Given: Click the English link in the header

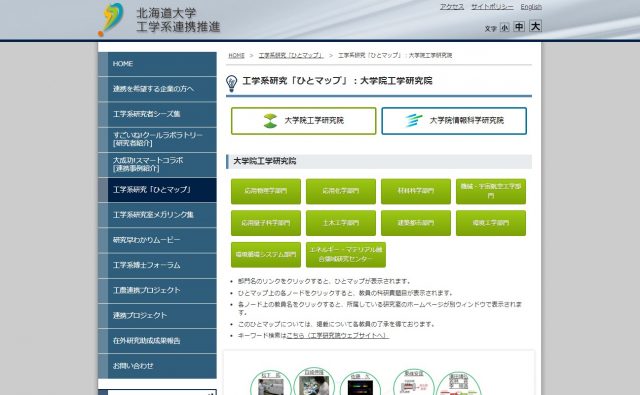Looking at the screenshot, I should point(531,7).
